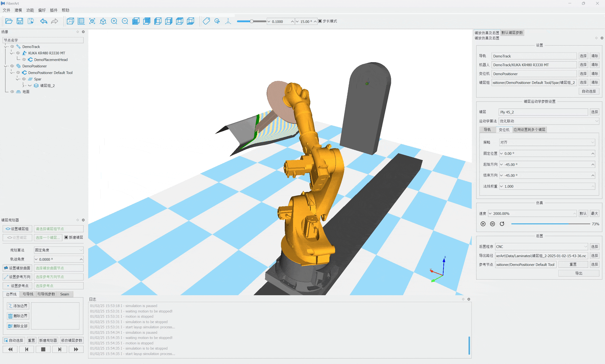Click the coordinate axes icon in toolbar

(x=228, y=21)
